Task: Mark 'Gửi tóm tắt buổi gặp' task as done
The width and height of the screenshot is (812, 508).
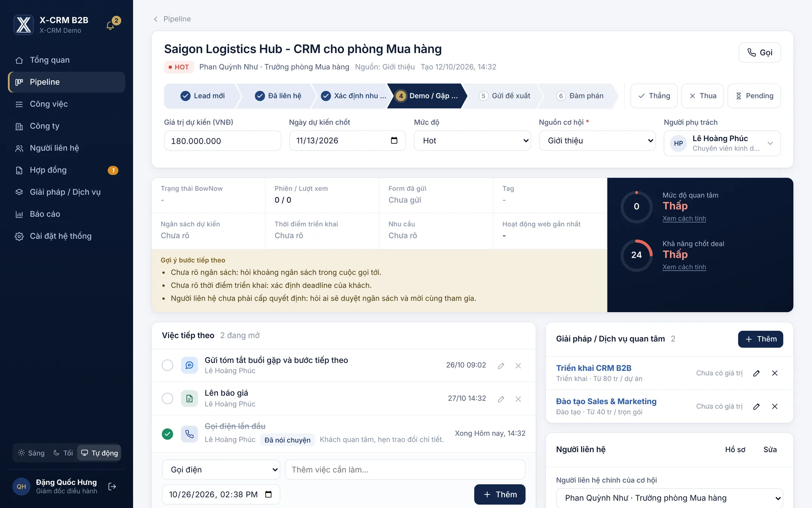Action: point(167,365)
